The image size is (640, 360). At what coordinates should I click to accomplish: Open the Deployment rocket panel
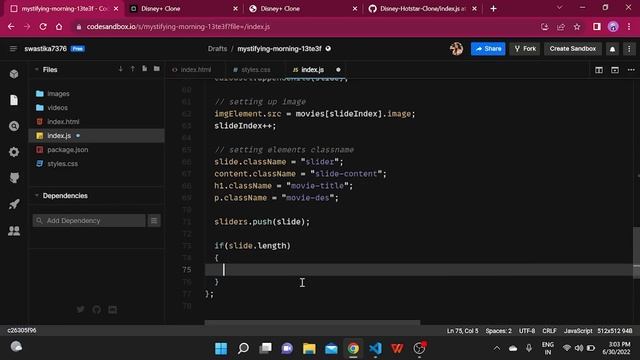tap(14, 204)
